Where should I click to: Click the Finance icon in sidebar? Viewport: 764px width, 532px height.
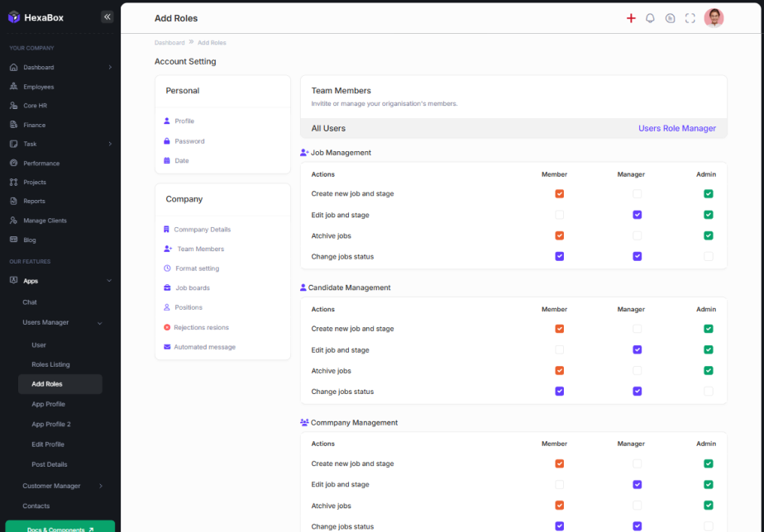click(13, 125)
